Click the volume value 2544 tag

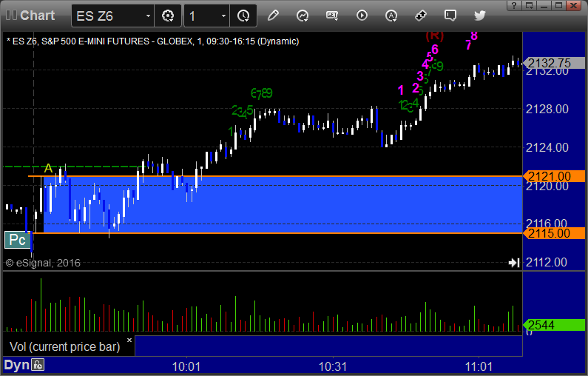(x=554, y=325)
